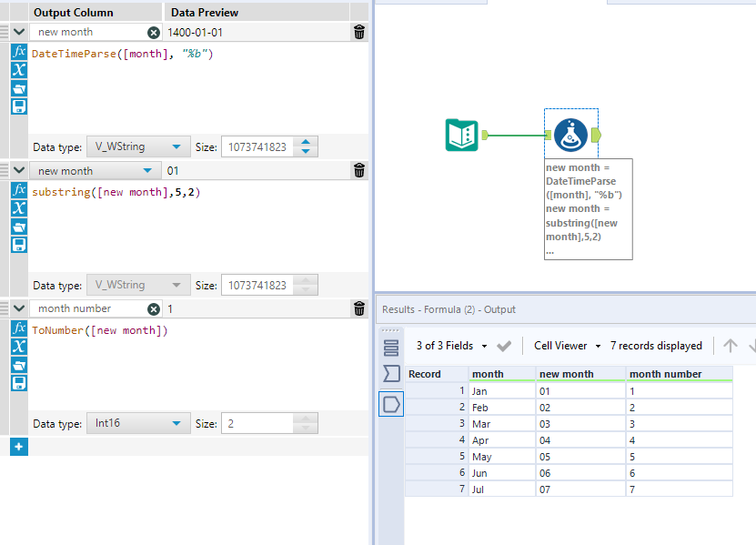Image resolution: width=756 pixels, height=545 pixels.
Task: Add a new expression with plus button
Action: click(x=18, y=447)
